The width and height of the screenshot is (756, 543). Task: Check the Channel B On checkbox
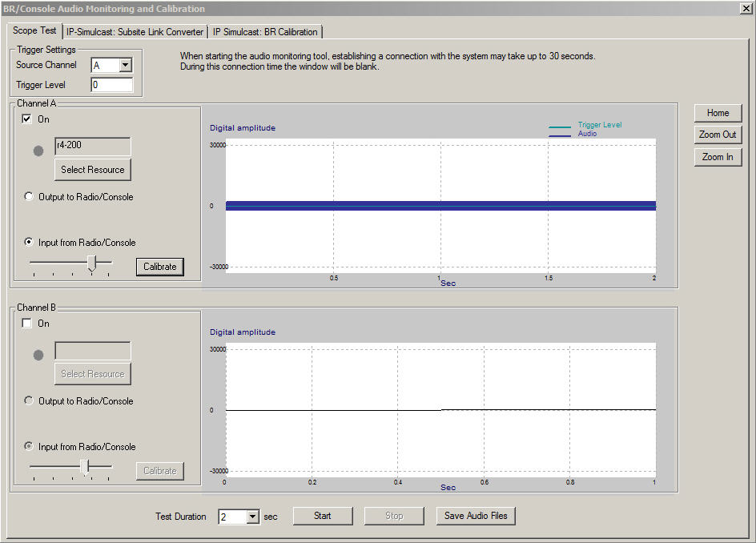[x=27, y=324]
